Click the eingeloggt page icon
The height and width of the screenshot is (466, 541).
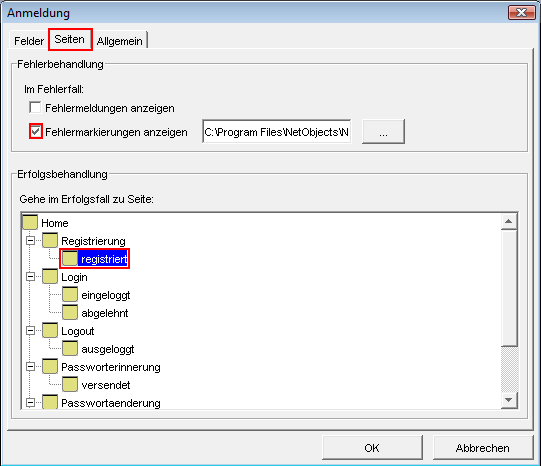pyautogui.click(x=70, y=295)
